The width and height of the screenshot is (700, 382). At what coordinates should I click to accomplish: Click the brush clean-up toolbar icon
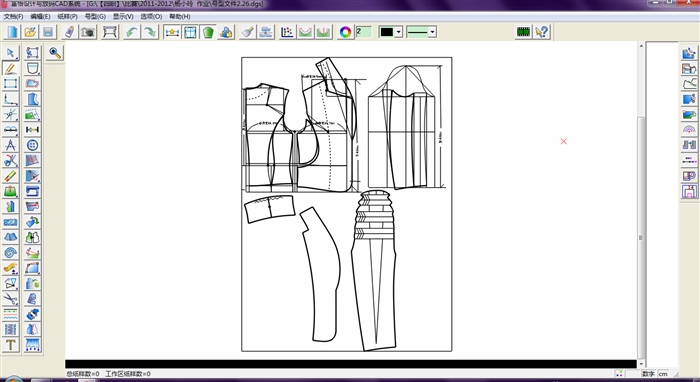247,32
